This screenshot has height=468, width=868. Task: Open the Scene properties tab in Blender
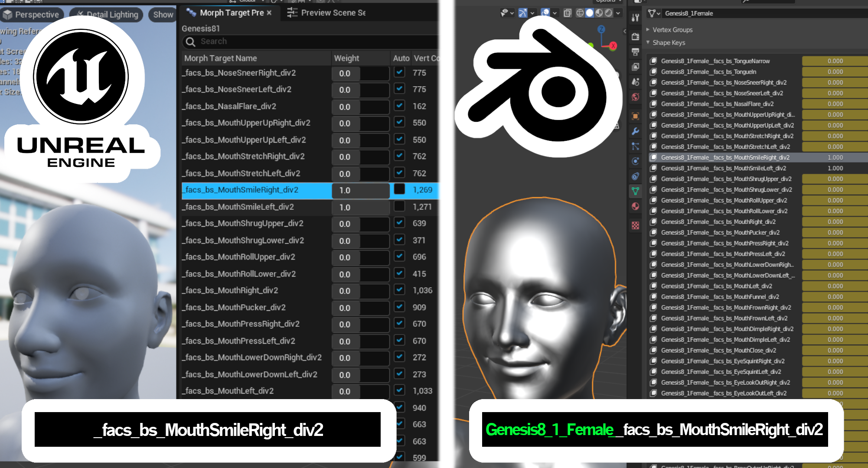(x=635, y=81)
